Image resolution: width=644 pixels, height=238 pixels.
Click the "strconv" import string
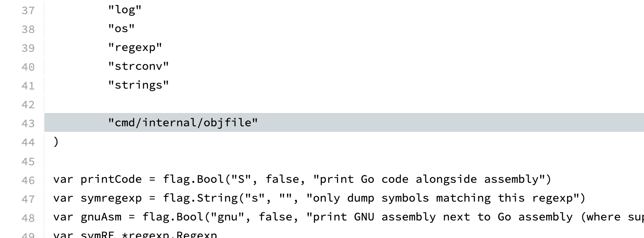point(139,67)
